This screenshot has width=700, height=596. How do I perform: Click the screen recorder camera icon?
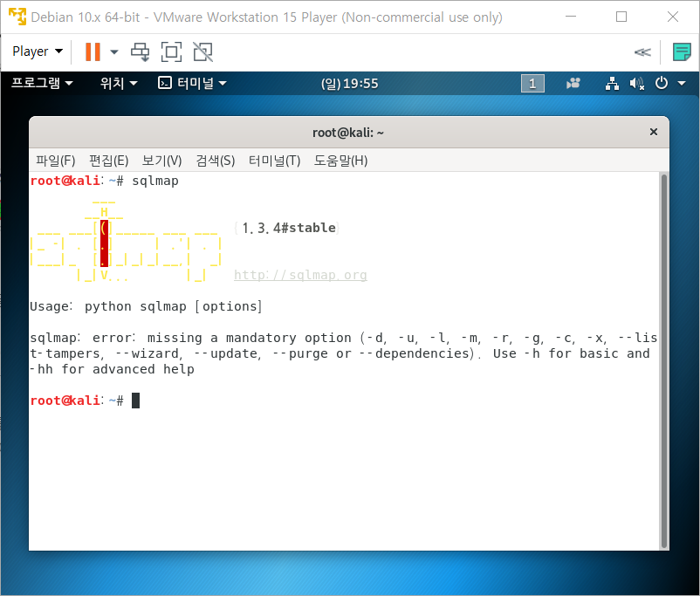[573, 83]
